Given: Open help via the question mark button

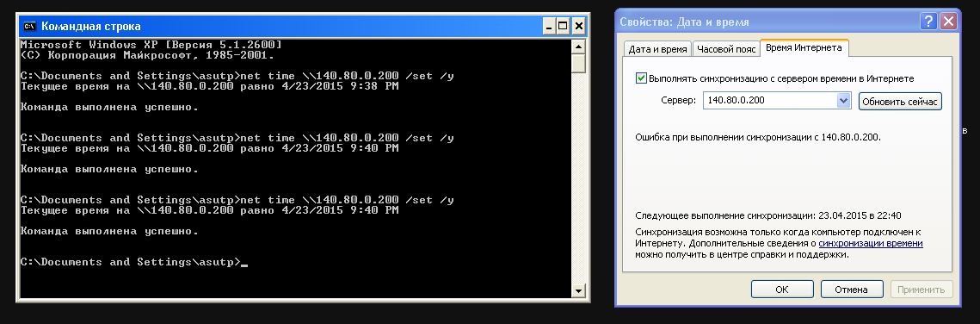Looking at the screenshot, I should [928, 22].
